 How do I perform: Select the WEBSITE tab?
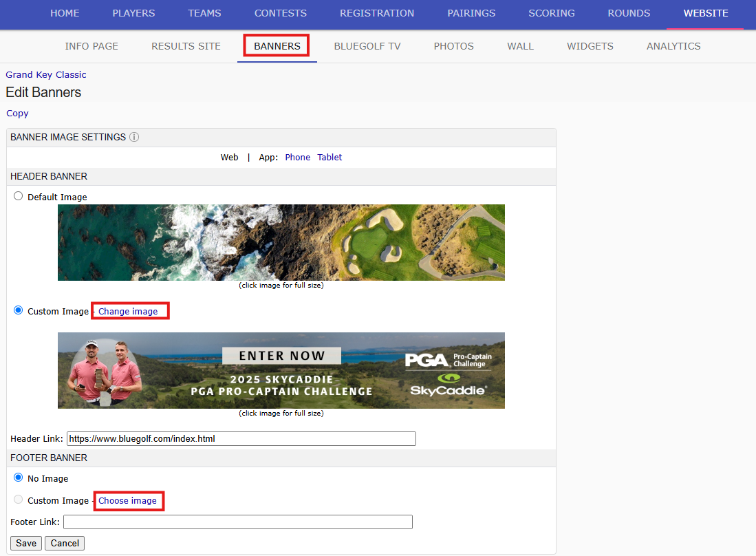pos(706,14)
